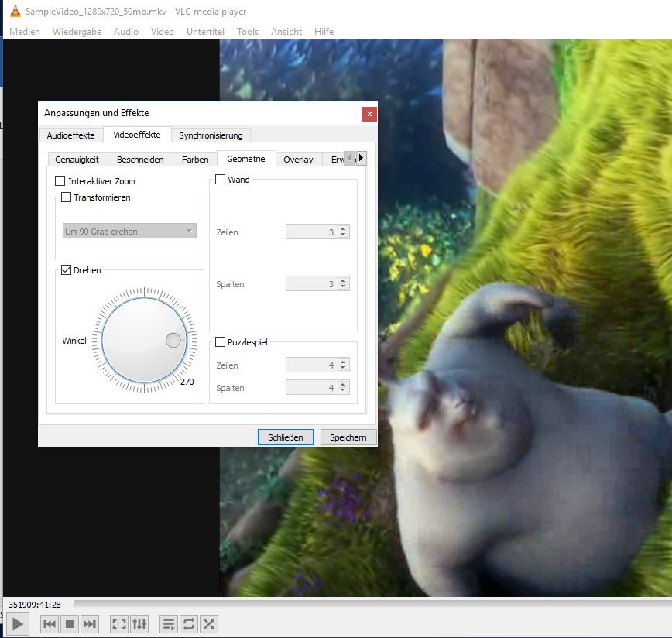This screenshot has height=638, width=672.
Task: Stop playback with the stop button
Action: [x=70, y=624]
